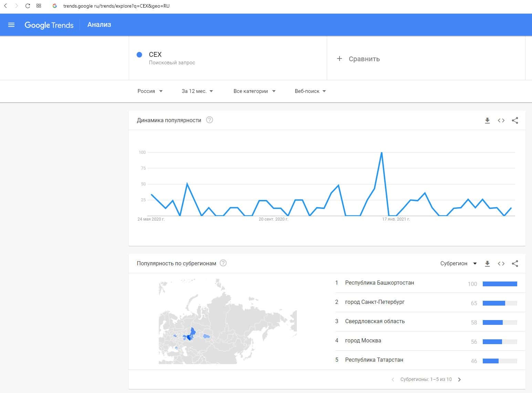
Task: Click Сравнить to add a comparison term
Action: pos(358,59)
